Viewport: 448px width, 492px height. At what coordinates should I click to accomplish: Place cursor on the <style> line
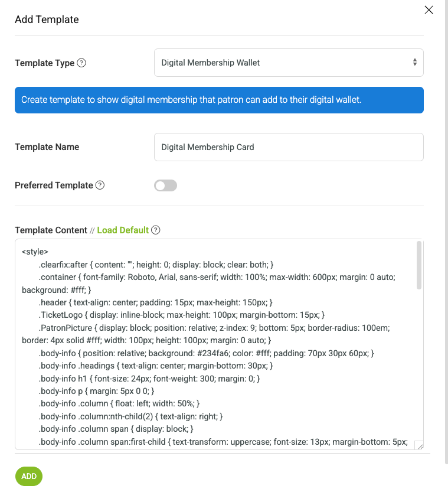pos(35,252)
